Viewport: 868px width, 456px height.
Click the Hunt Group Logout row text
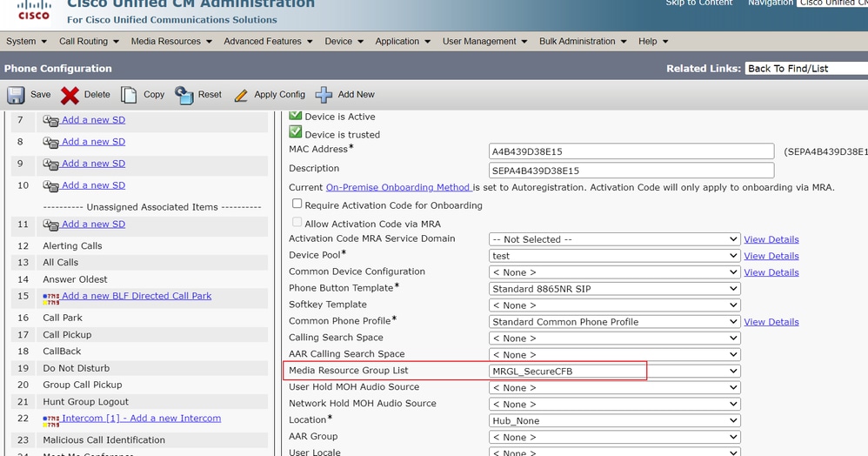click(x=86, y=402)
